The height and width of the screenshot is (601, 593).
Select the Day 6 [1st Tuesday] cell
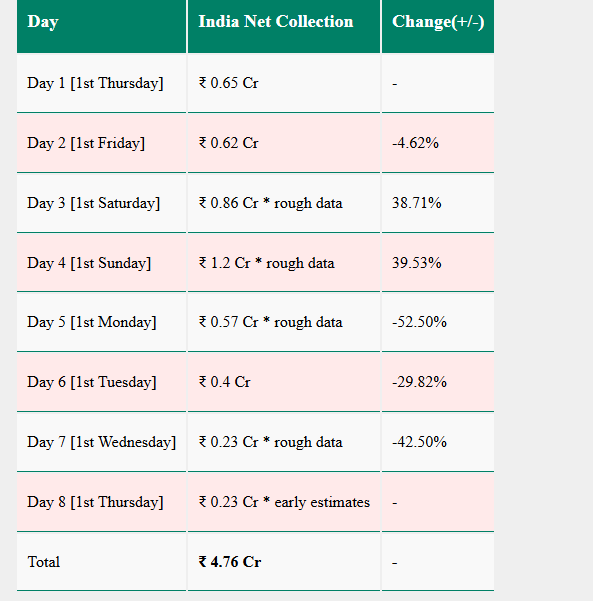click(x=101, y=382)
